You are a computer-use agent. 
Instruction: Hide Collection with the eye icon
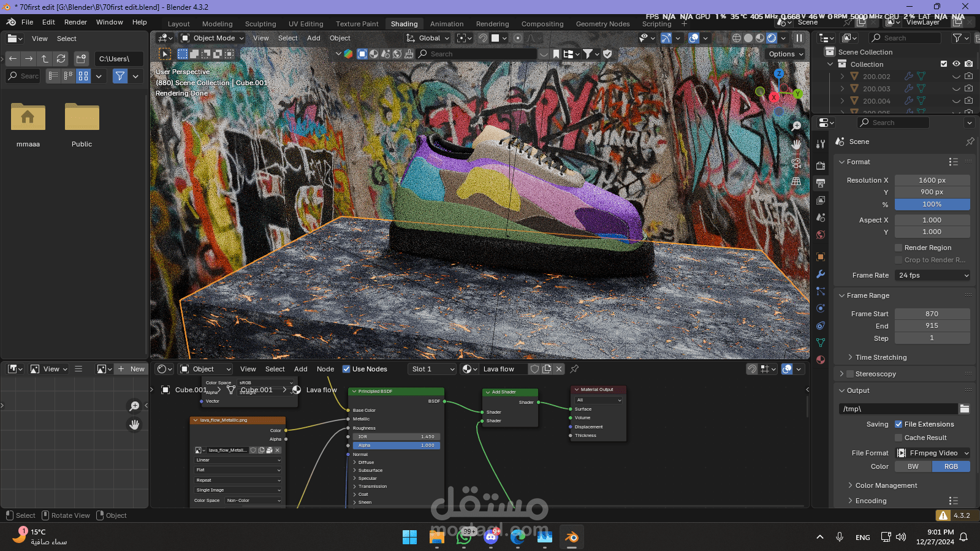pyautogui.click(x=956, y=64)
